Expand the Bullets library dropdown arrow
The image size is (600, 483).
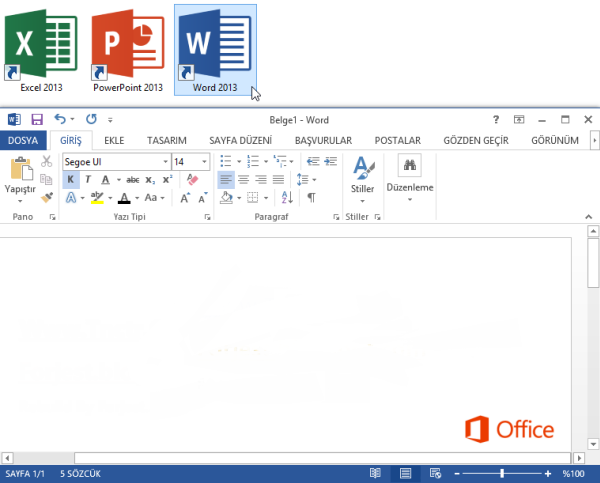coord(239,161)
